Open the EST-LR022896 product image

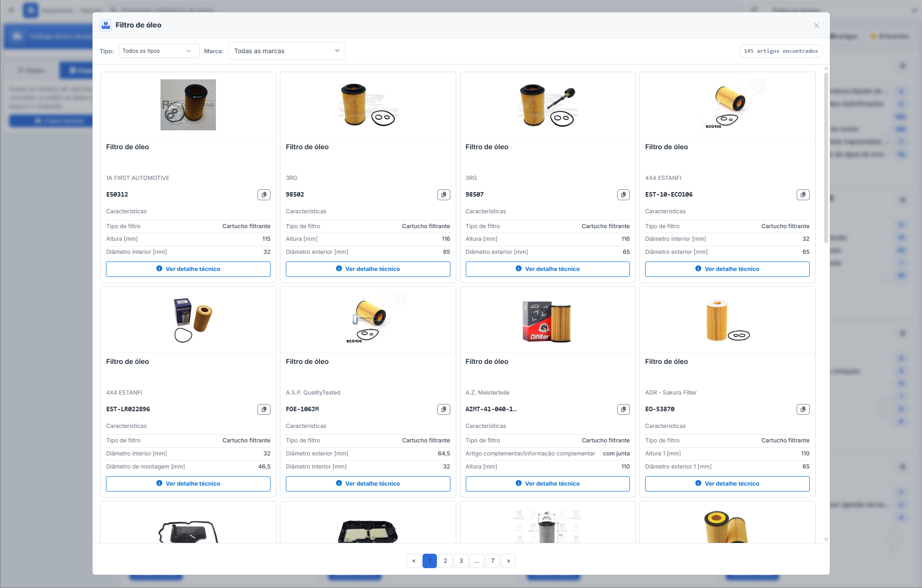[x=193, y=320]
